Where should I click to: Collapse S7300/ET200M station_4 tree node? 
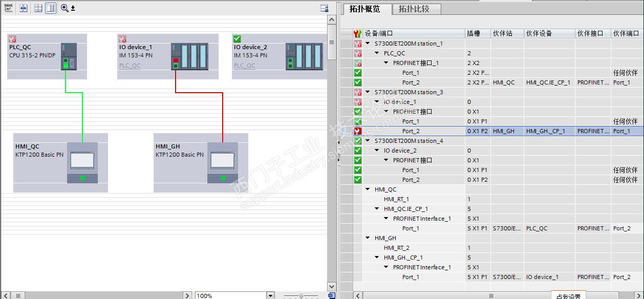[368, 141]
